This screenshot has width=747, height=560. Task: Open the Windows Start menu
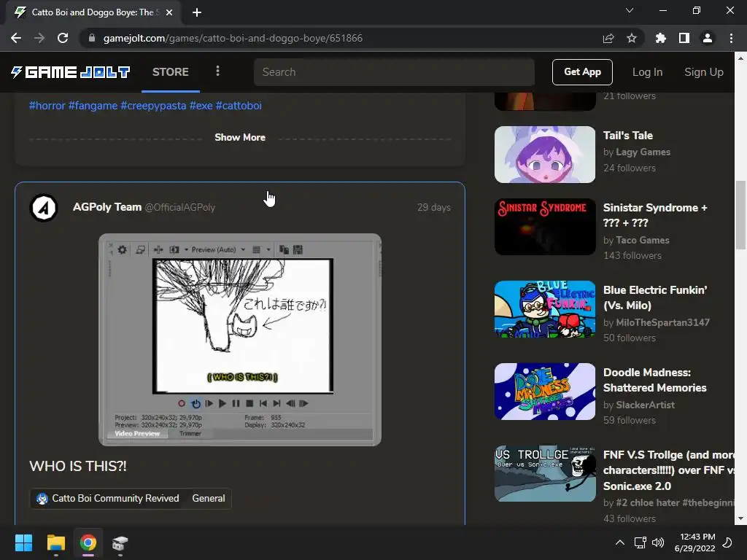click(23, 542)
